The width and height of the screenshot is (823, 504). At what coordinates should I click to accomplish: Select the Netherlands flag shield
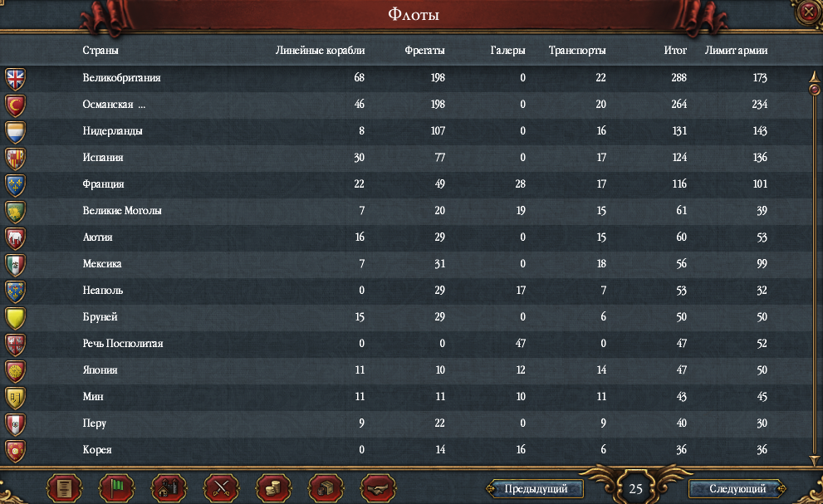point(15,132)
